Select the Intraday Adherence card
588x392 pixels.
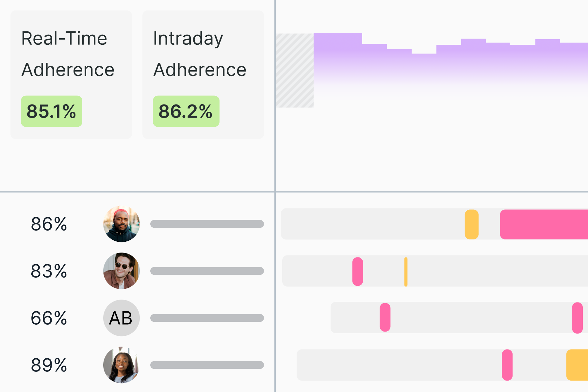click(x=203, y=74)
